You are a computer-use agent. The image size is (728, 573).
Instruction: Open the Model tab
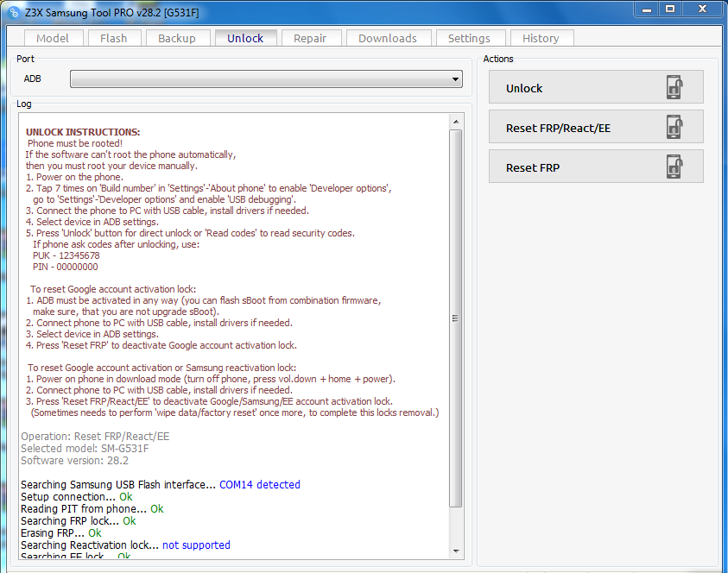(53, 38)
